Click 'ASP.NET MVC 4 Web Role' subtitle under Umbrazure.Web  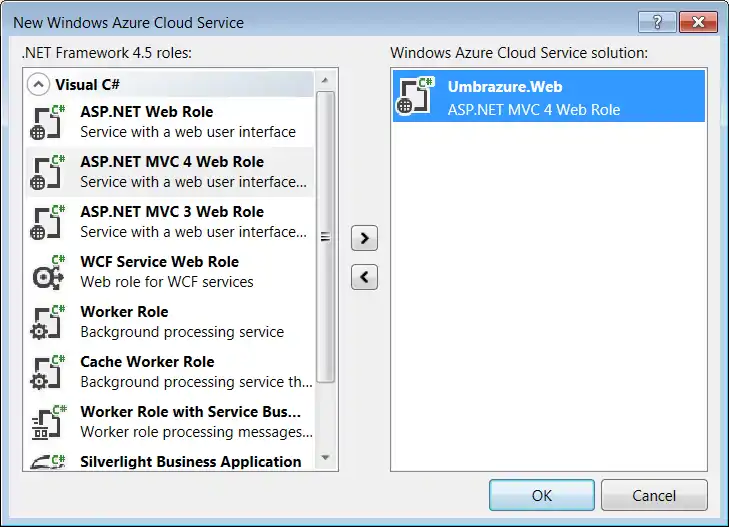click(x=534, y=110)
